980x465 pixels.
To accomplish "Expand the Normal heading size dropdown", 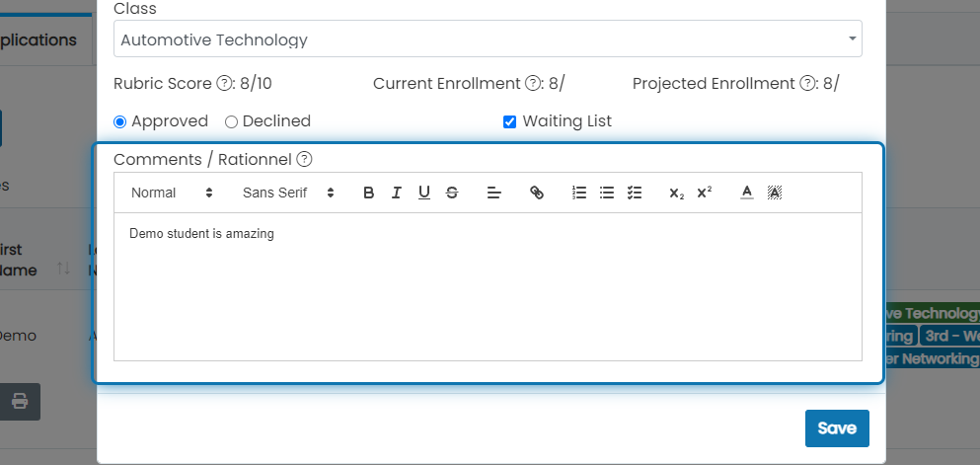I will (x=172, y=194).
